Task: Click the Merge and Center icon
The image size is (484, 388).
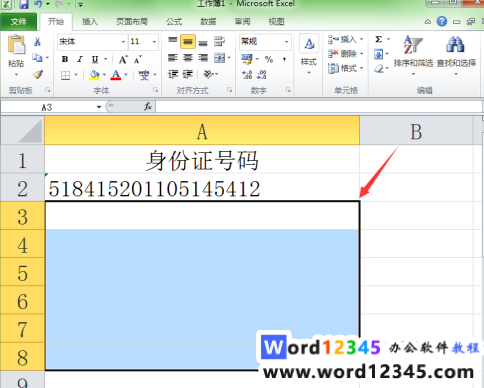Action: (x=219, y=58)
